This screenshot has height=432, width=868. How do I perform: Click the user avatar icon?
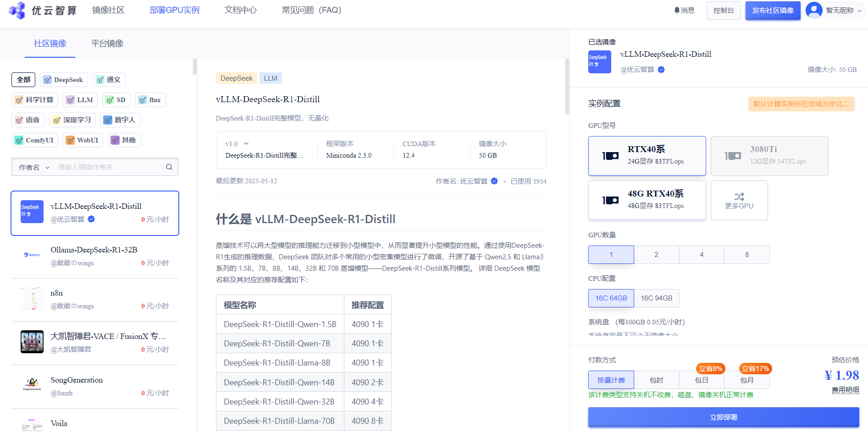(814, 10)
